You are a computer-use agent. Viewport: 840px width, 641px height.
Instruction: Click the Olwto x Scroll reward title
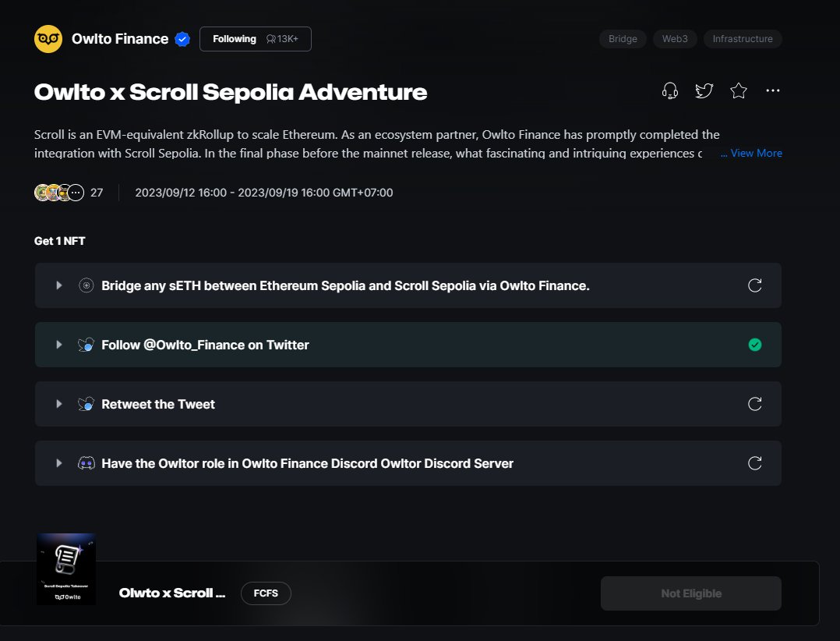(x=172, y=593)
